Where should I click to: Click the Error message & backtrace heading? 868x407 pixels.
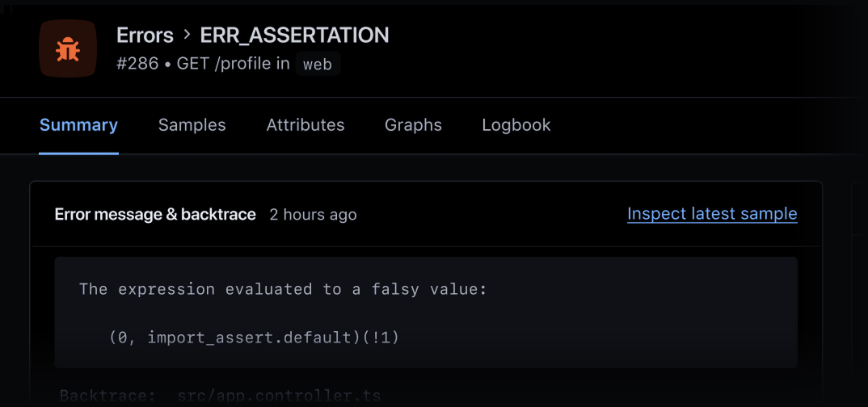click(155, 215)
